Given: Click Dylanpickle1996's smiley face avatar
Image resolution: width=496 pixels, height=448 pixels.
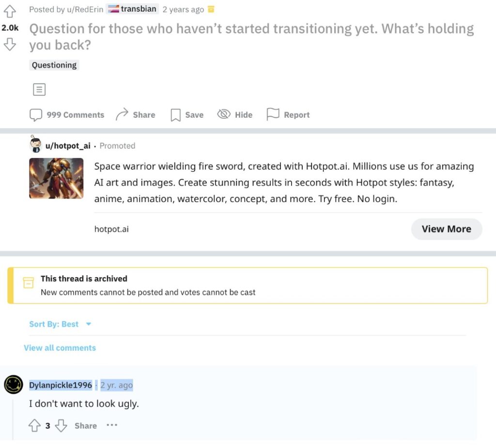Looking at the screenshot, I should tap(14, 385).
